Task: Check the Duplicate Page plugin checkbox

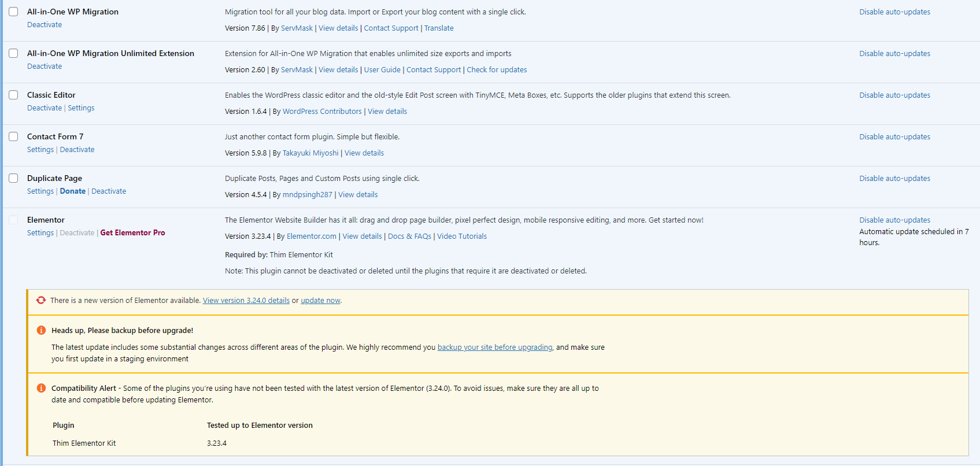Action: (x=13, y=178)
